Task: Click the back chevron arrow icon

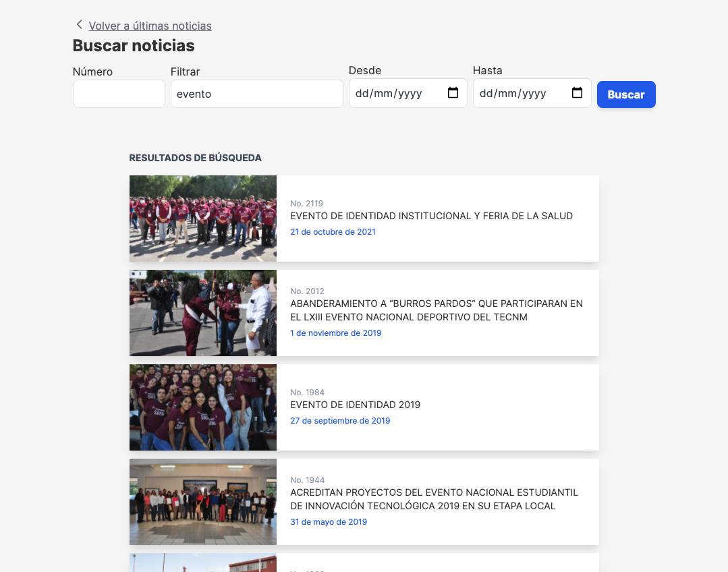Action: pos(80,24)
